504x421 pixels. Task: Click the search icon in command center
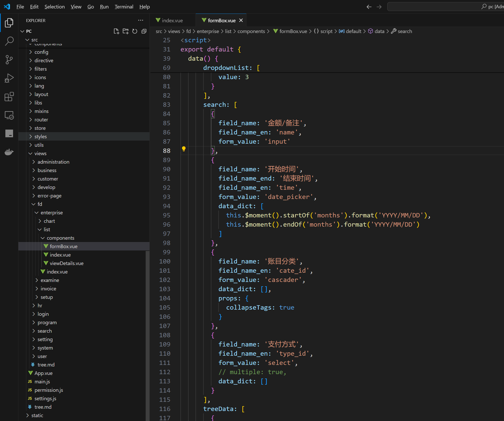(484, 6)
